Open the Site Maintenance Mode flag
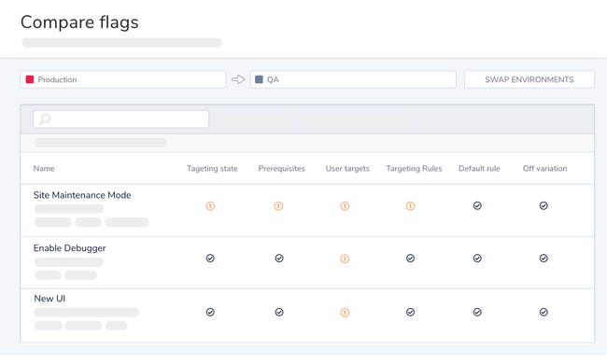Viewport: 607px width, 364px height. [82, 195]
